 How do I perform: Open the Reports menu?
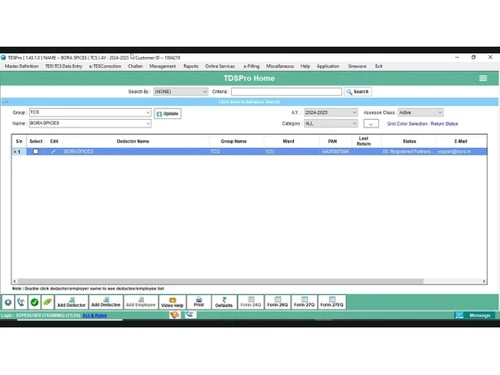coord(191,66)
